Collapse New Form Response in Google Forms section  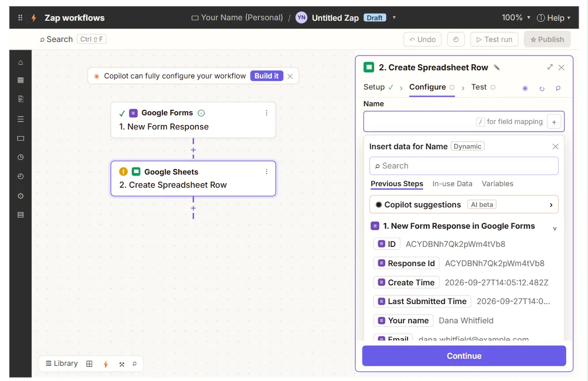555,228
